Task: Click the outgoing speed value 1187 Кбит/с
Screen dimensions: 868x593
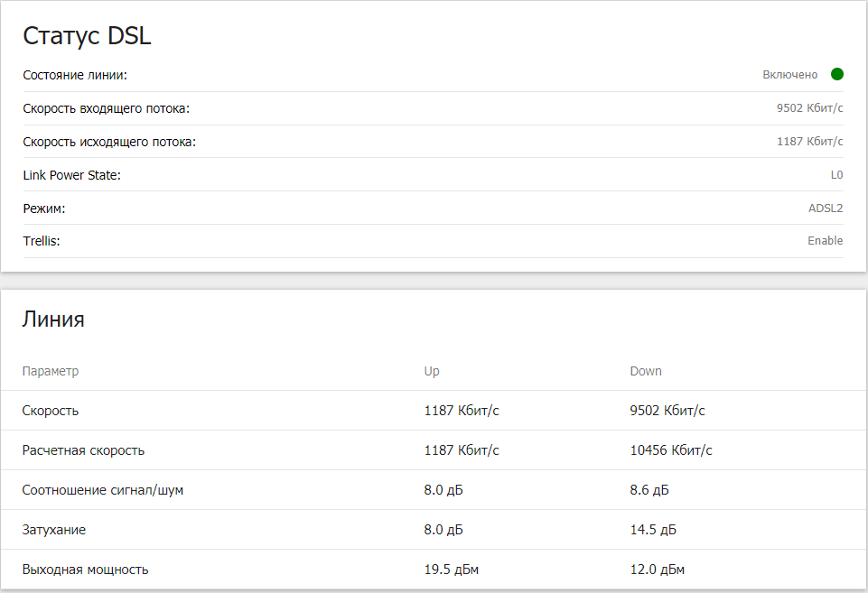Action: 809,142
